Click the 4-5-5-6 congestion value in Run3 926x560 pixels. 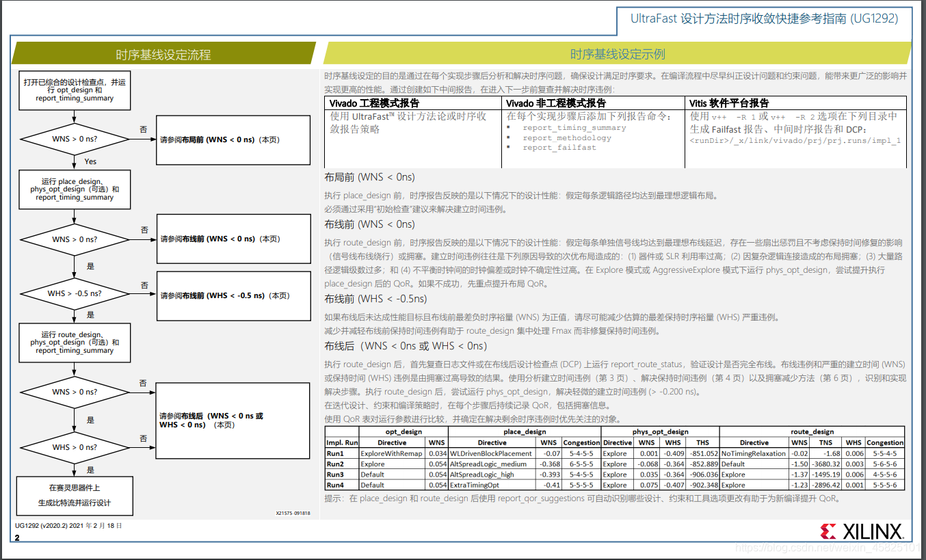(x=885, y=474)
